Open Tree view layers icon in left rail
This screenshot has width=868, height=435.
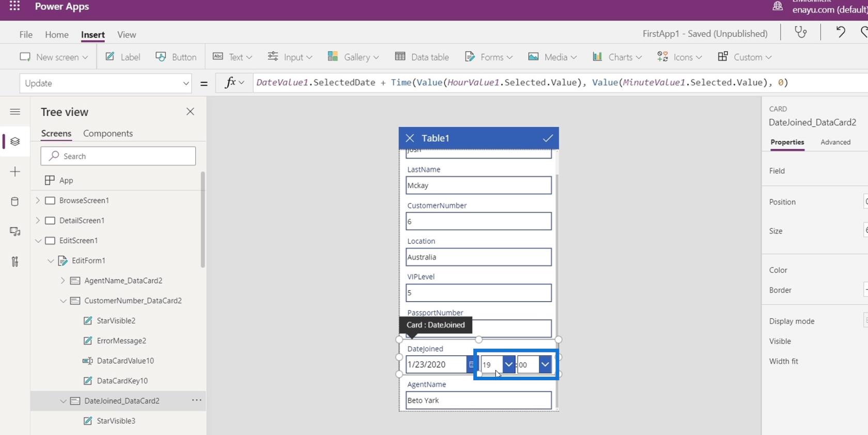click(15, 142)
